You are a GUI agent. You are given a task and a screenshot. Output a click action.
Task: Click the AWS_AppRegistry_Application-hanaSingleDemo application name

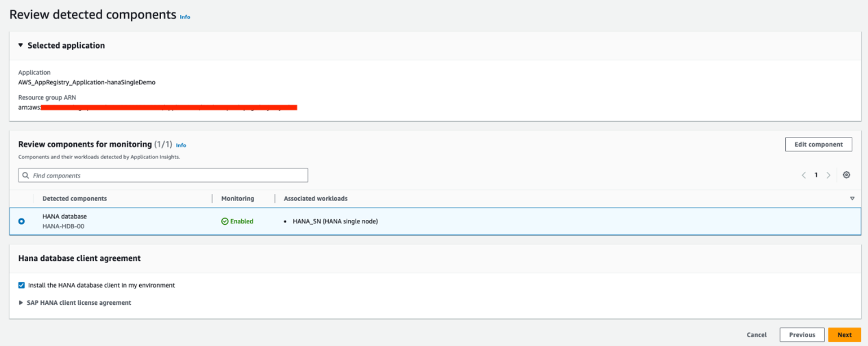tap(87, 82)
